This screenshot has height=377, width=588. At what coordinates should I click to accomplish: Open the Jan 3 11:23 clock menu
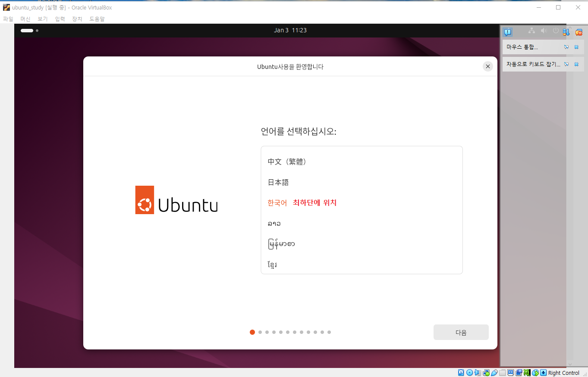[290, 30]
